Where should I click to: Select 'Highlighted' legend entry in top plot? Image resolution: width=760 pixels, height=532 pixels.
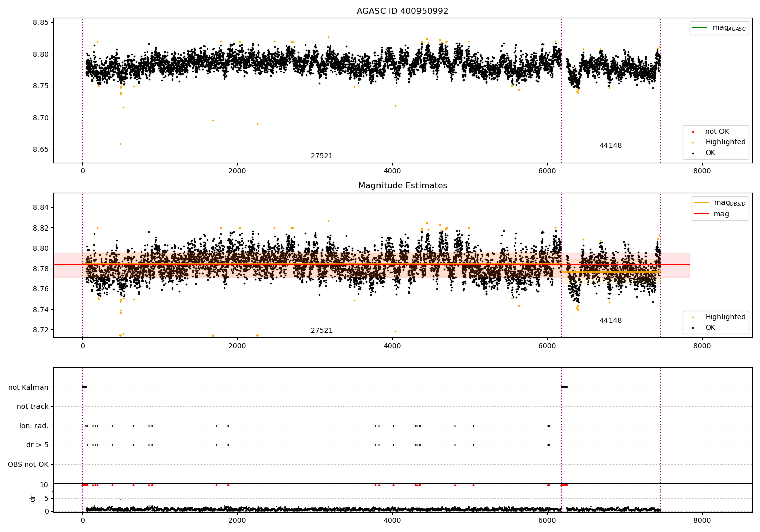click(725, 142)
